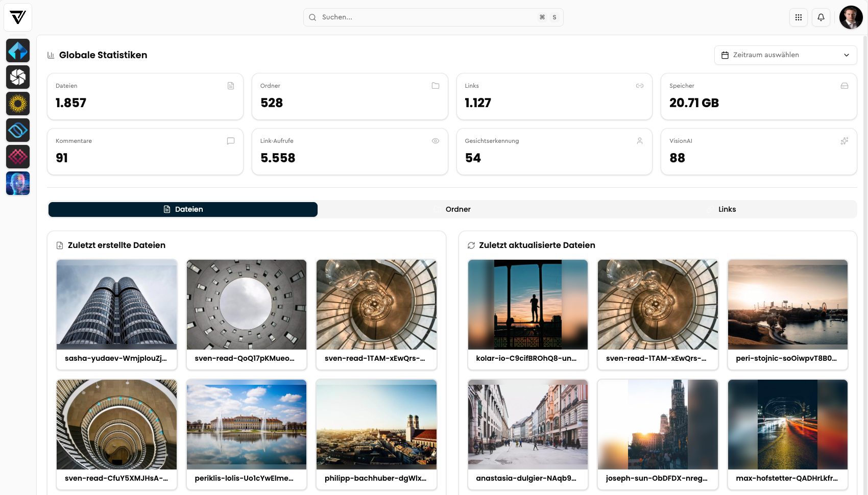Click the file icon on Dateien card

pyautogui.click(x=231, y=86)
